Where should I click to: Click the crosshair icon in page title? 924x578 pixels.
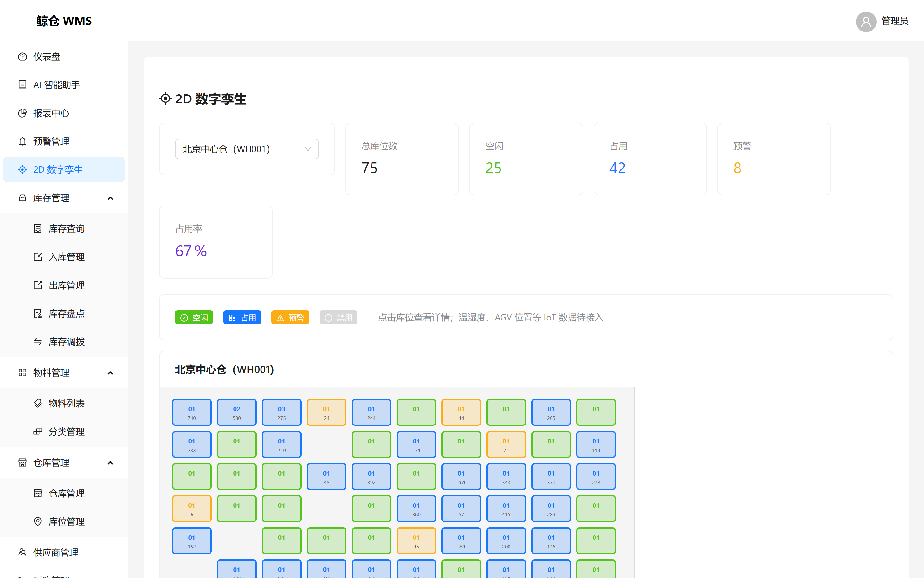coord(165,99)
